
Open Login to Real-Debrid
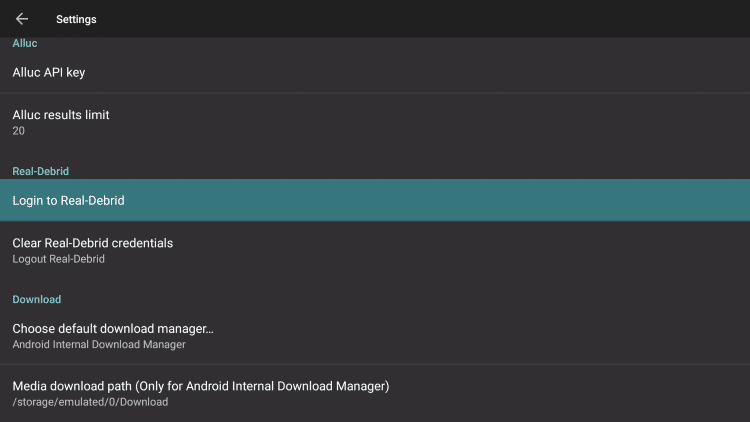(x=375, y=200)
